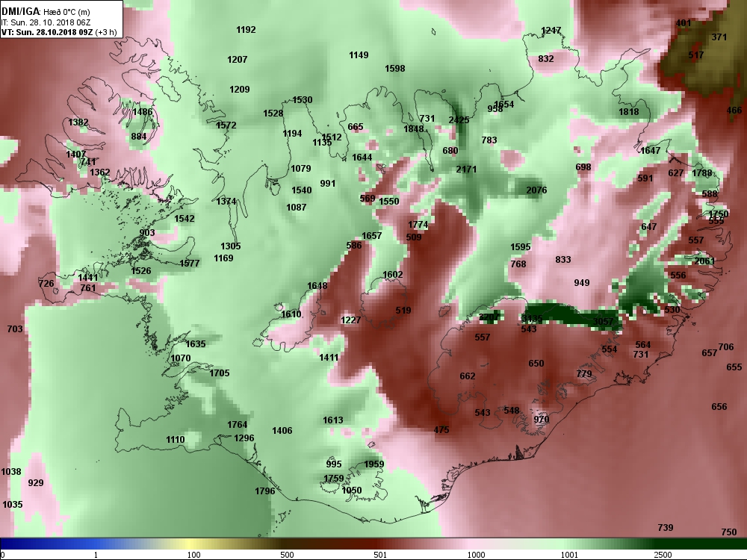Screen dimensions: 747x560
Task: Click the value 401 in the northeast
Action: (684, 23)
